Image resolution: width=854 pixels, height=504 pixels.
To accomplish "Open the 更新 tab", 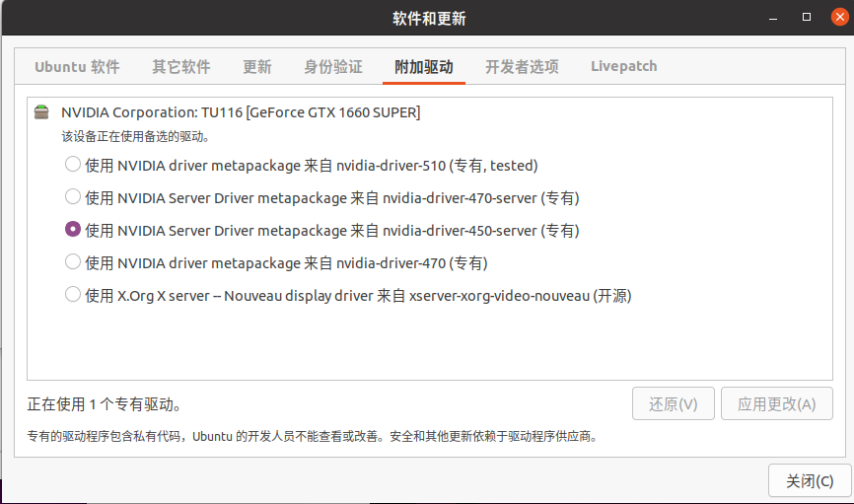I will (x=257, y=67).
